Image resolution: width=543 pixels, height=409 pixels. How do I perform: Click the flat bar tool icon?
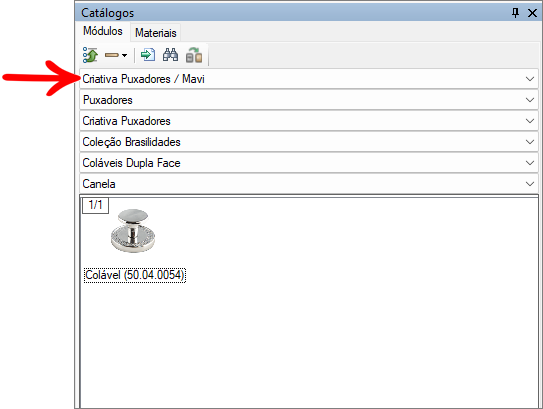click(112, 55)
